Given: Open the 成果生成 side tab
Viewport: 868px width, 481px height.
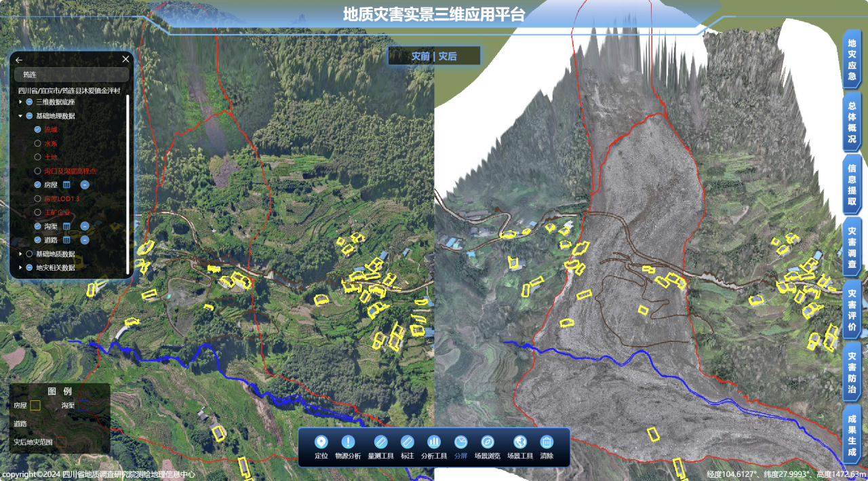Looking at the screenshot, I should [852, 434].
